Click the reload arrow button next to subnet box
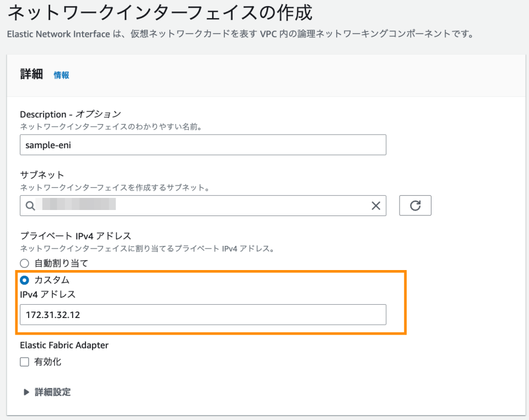 (415, 205)
